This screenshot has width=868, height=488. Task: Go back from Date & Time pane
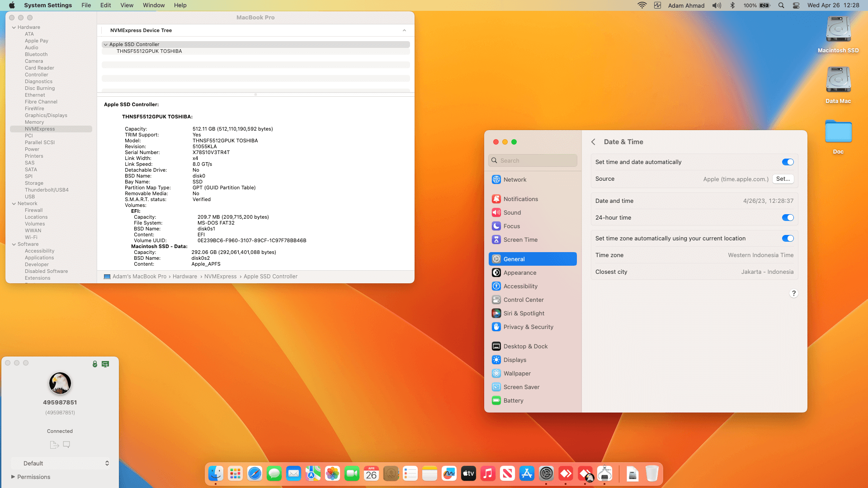coord(594,142)
